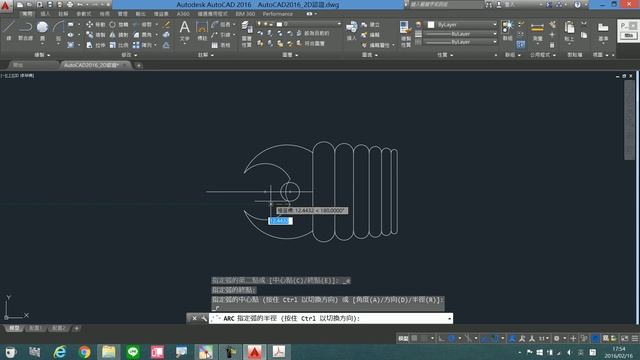Screen dimensions: 640x360
Task: Click the Match Properties icon
Action: (x=405, y=28)
